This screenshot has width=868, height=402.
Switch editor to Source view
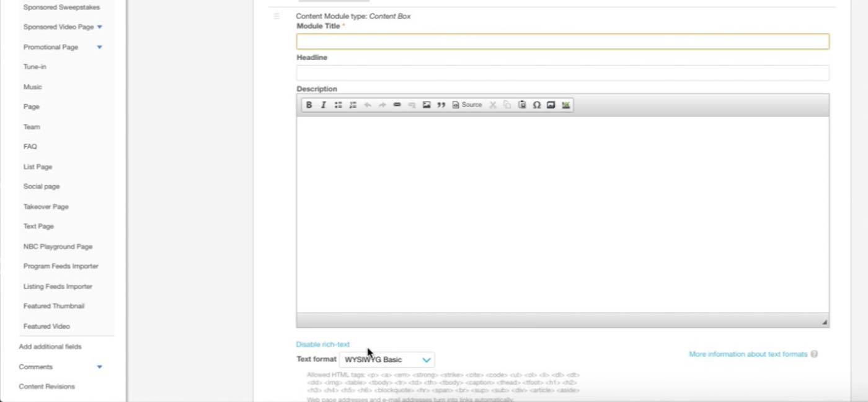click(467, 105)
